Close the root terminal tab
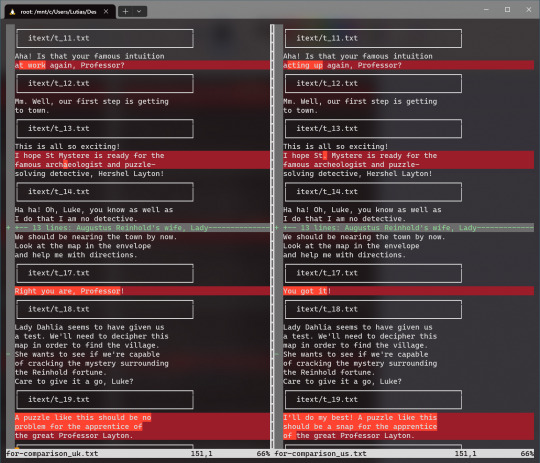The height and width of the screenshot is (463, 540). [x=106, y=12]
